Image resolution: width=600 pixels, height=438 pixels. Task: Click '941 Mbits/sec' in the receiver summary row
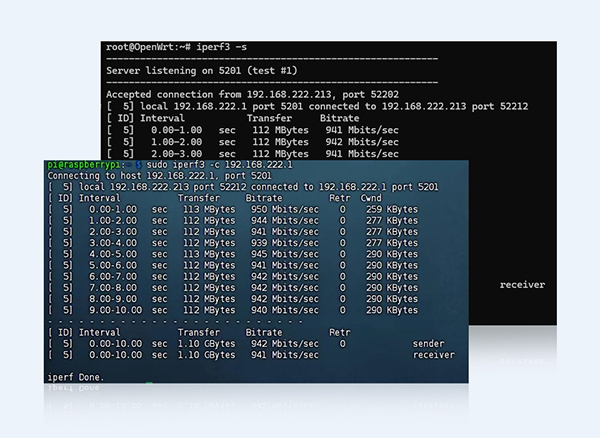click(x=284, y=355)
